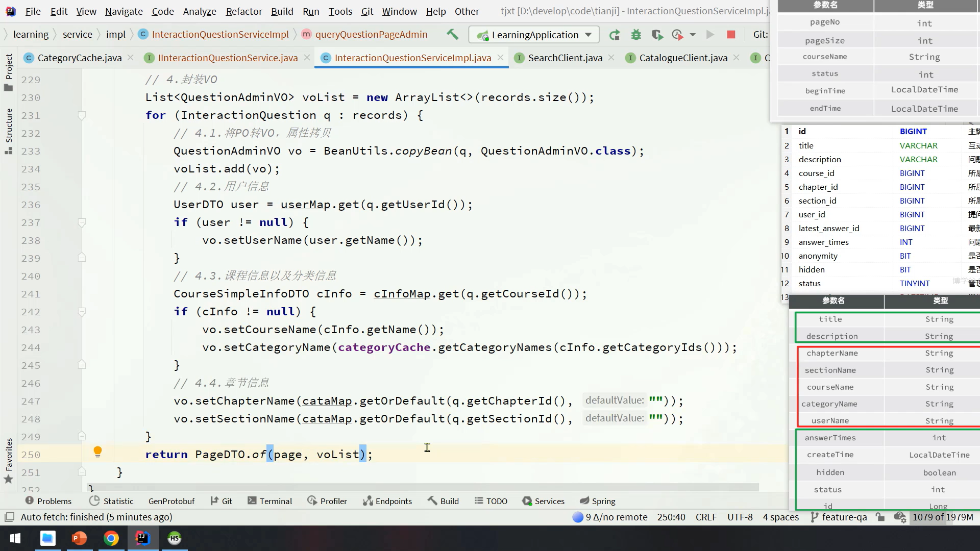Screen dimensions: 980x551
Task: Open the Terminal tool window
Action: point(270,501)
